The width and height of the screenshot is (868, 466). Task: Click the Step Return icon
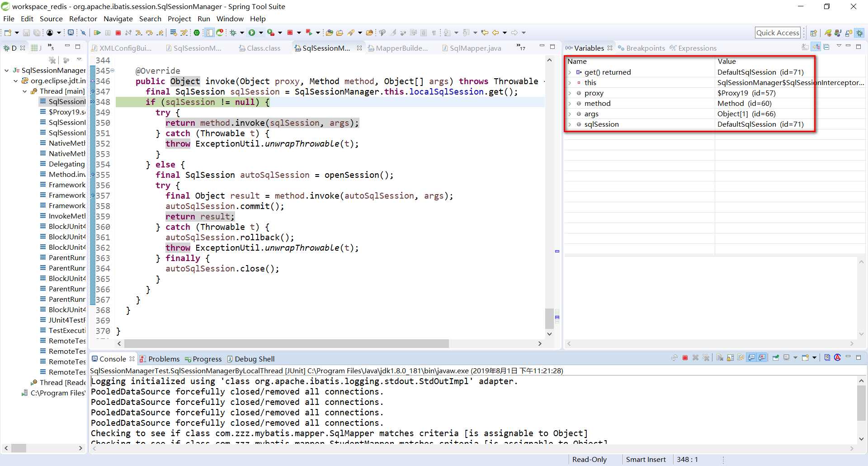[x=160, y=33]
